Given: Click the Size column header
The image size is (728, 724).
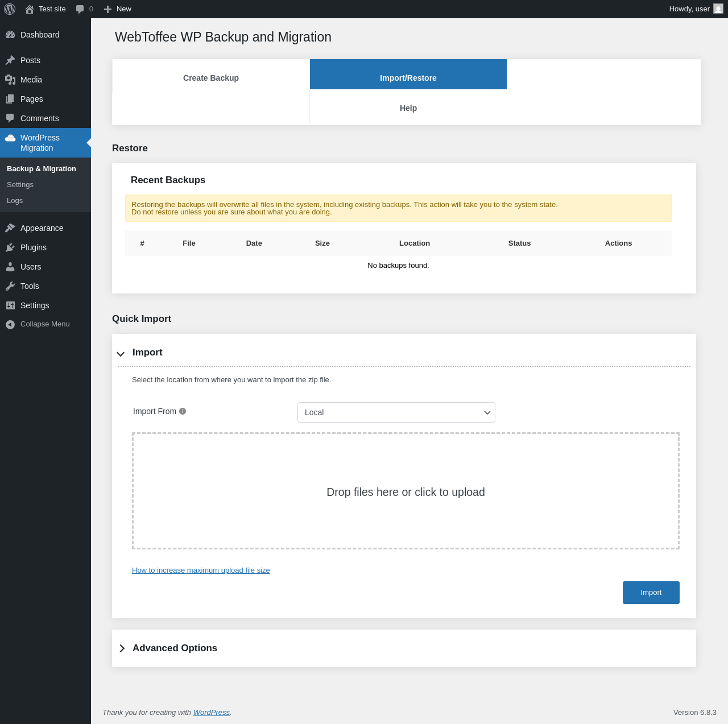Looking at the screenshot, I should pos(322,243).
